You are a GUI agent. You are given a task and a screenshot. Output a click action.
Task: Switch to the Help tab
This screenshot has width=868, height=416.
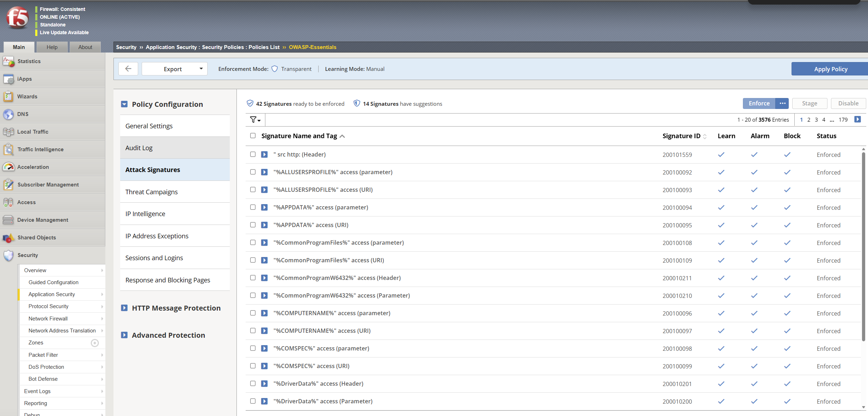pyautogui.click(x=52, y=47)
